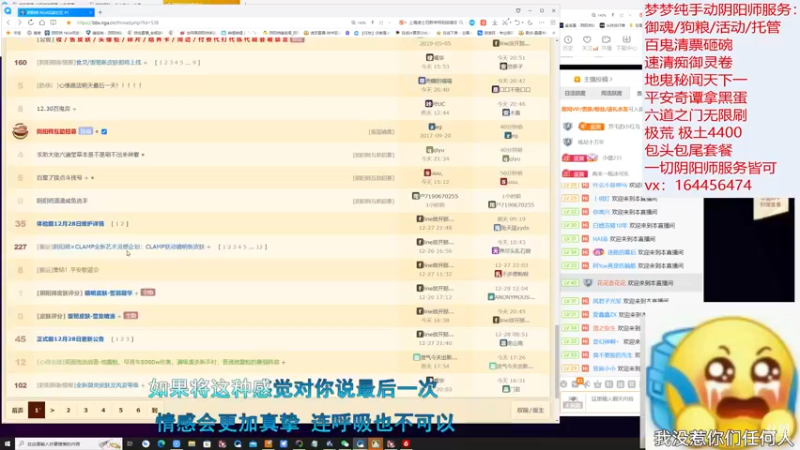Click the Windows taskbar search box
The width and height of the screenshot is (800, 450).
[69, 444]
